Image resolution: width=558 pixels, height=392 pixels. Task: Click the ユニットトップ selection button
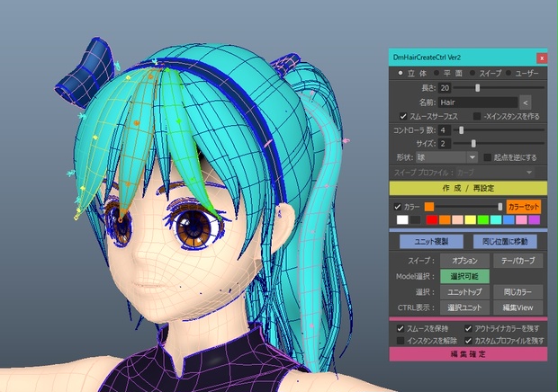click(x=464, y=292)
